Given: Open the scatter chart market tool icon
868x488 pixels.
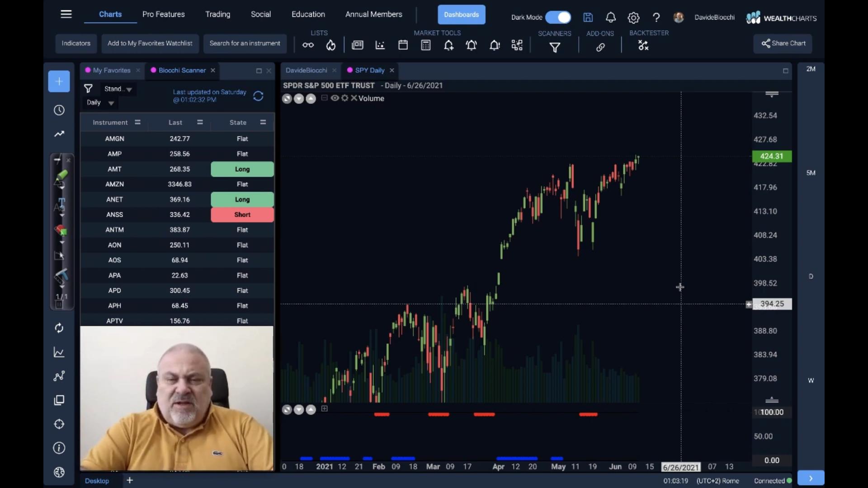Looking at the screenshot, I should (380, 45).
